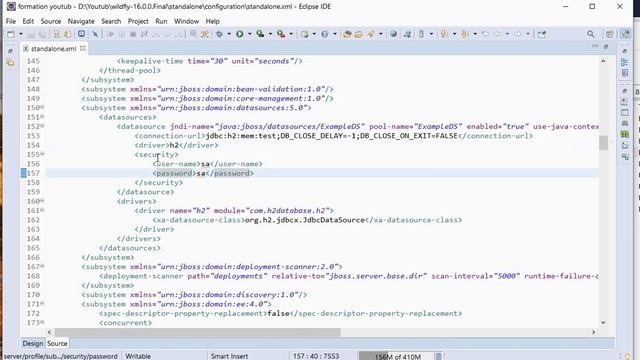Maximize the editor area button

(606, 47)
